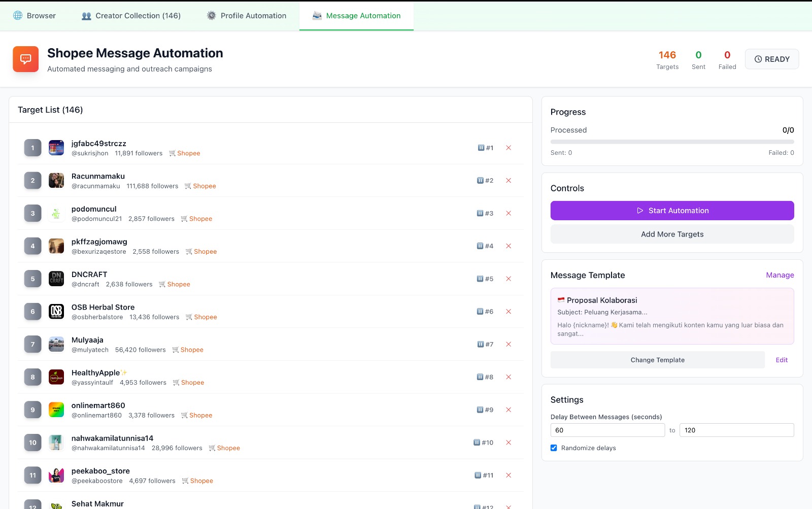This screenshot has height=509, width=812.
Task: Start the automation
Action: [x=672, y=211]
